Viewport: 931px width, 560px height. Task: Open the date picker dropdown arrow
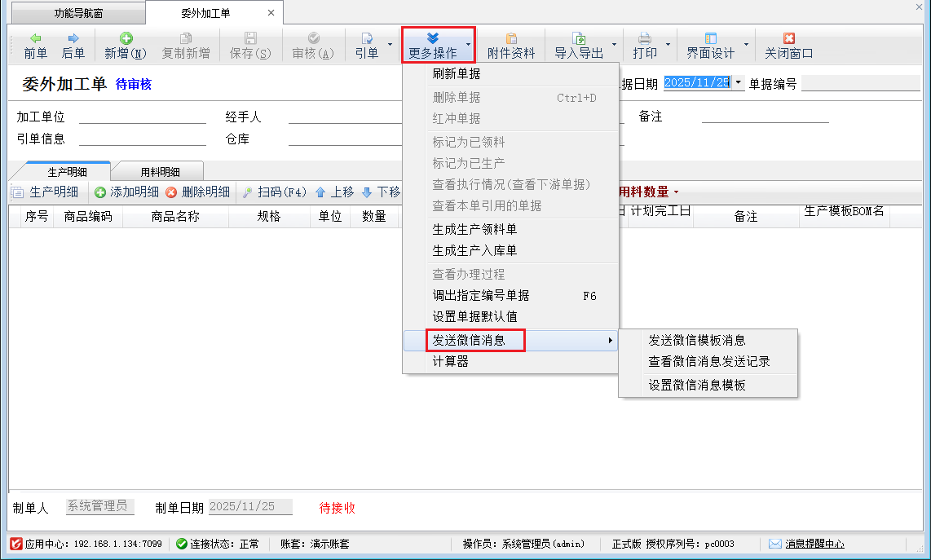[x=738, y=83]
